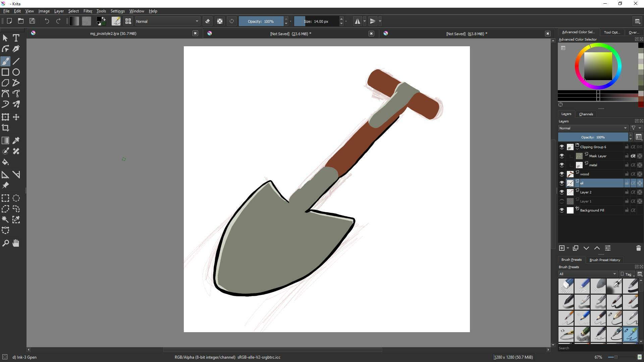The image size is (644, 362).
Task: Expand the vertical mirror options arrow
Action: pos(380,21)
